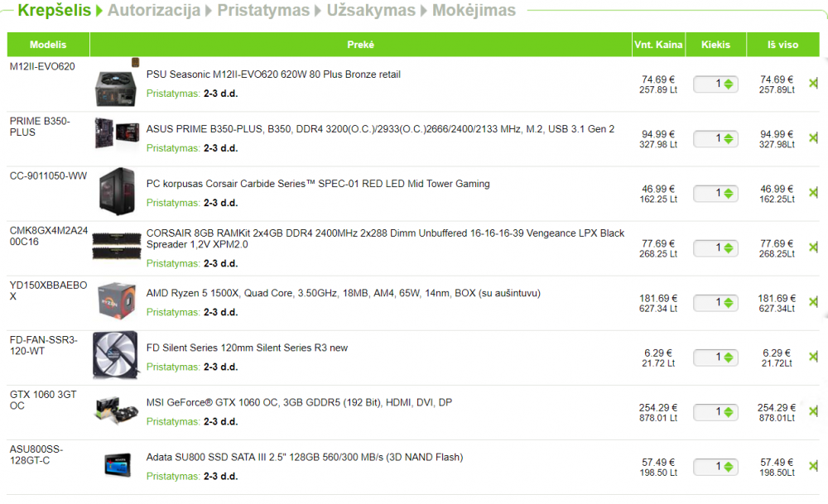Viewport: 828px width, 504px height.
Task: Open Adata SU800 SSD SATA III link
Action: pyautogui.click(x=305, y=457)
